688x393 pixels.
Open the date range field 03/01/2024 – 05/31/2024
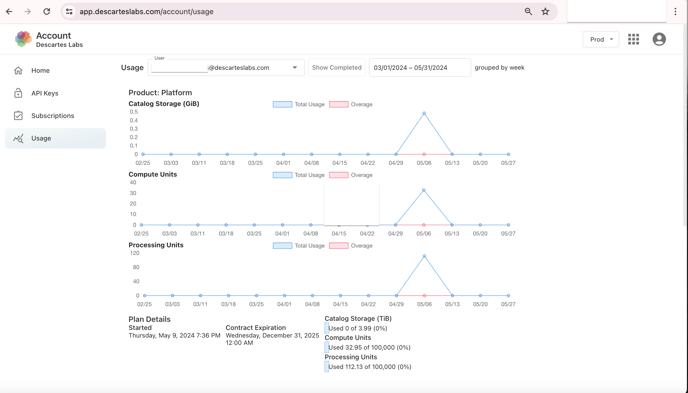point(420,68)
